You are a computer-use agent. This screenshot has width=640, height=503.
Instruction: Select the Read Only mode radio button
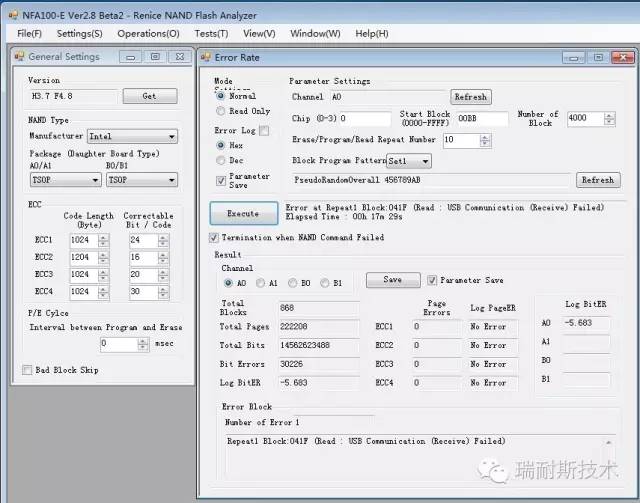[221, 111]
